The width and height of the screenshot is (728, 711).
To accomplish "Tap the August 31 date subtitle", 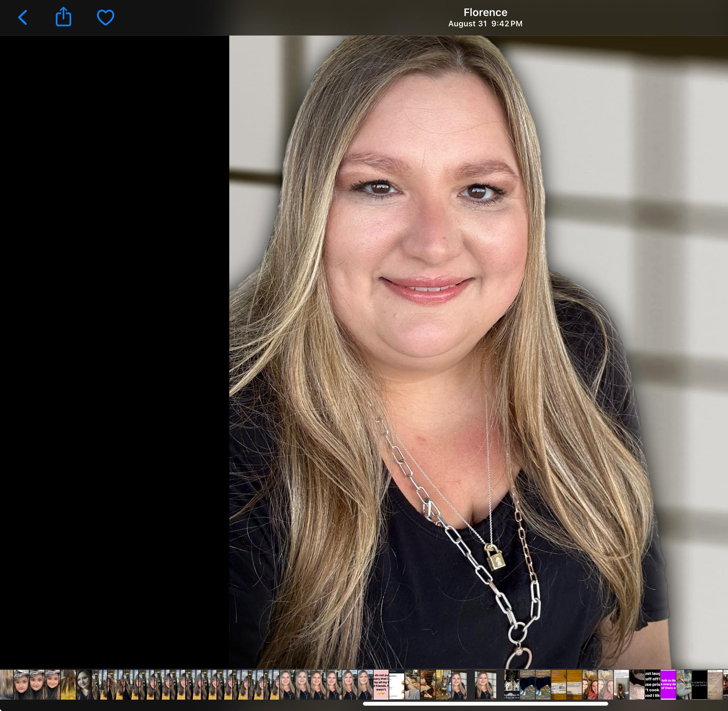I will point(485,24).
